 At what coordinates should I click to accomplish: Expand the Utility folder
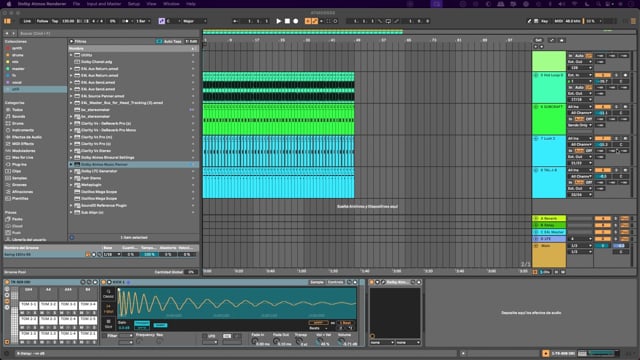[71, 55]
